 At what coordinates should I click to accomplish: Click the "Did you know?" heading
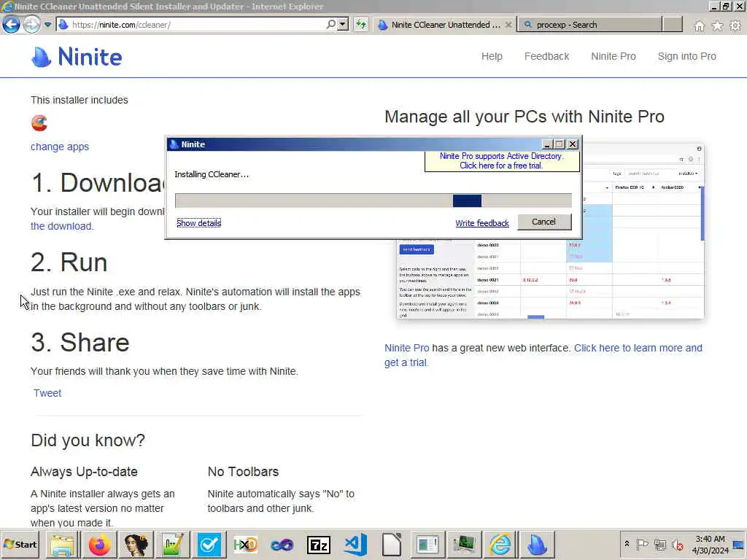click(88, 440)
